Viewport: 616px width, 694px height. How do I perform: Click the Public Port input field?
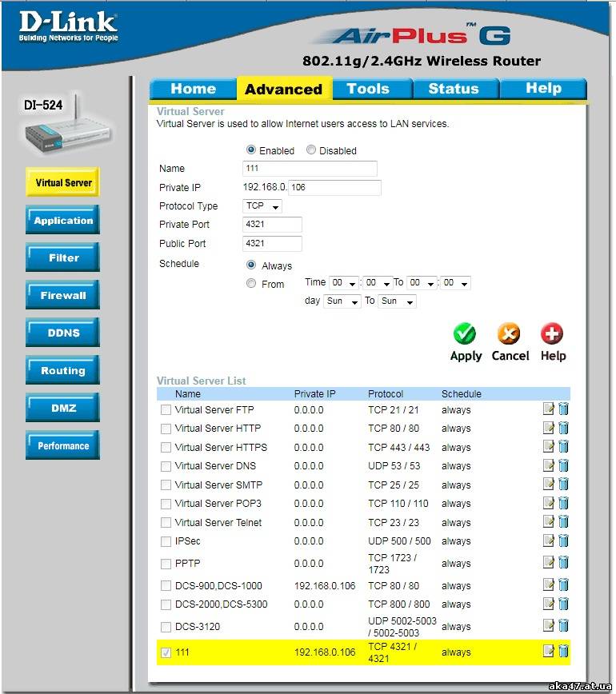pos(272,243)
